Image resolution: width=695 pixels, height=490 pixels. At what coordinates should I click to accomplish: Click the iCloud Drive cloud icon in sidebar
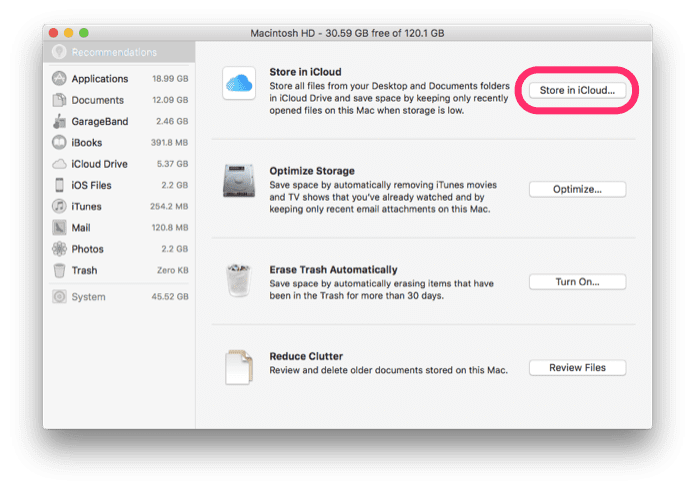pyautogui.click(x=59, y=164)
